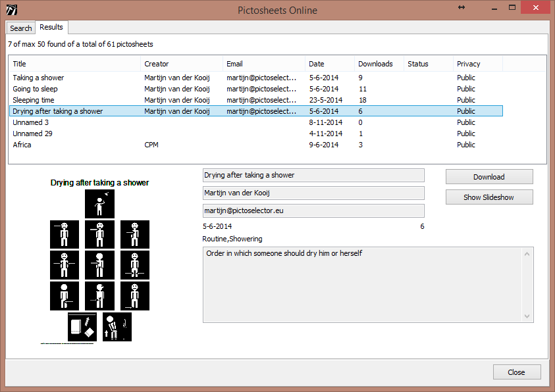This screenshot has width=555, height=392.
Task: Click the Date column header
Action: coord(317,64)
